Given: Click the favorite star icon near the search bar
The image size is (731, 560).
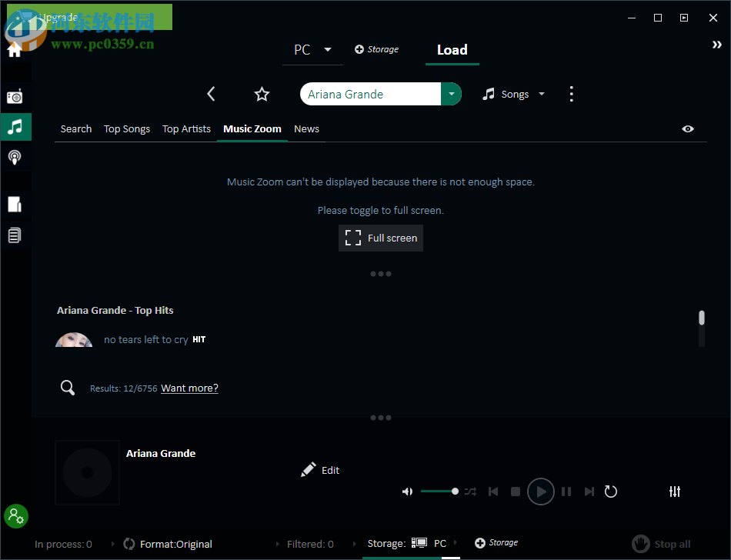Looking at the screenshot, I should pyautogui.click(x=262, y=94).
